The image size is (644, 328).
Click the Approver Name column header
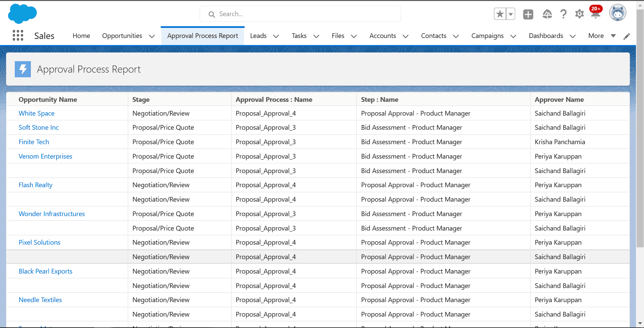559,99
